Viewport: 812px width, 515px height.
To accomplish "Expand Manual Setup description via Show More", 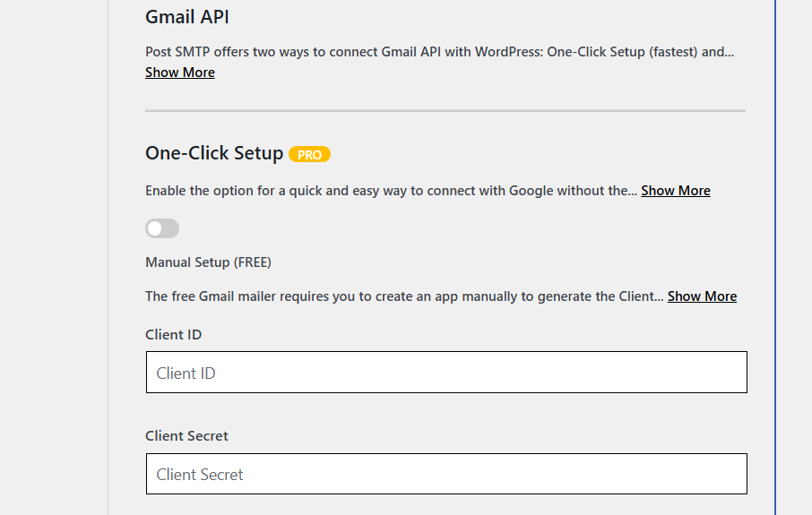I will pos(702,296).
